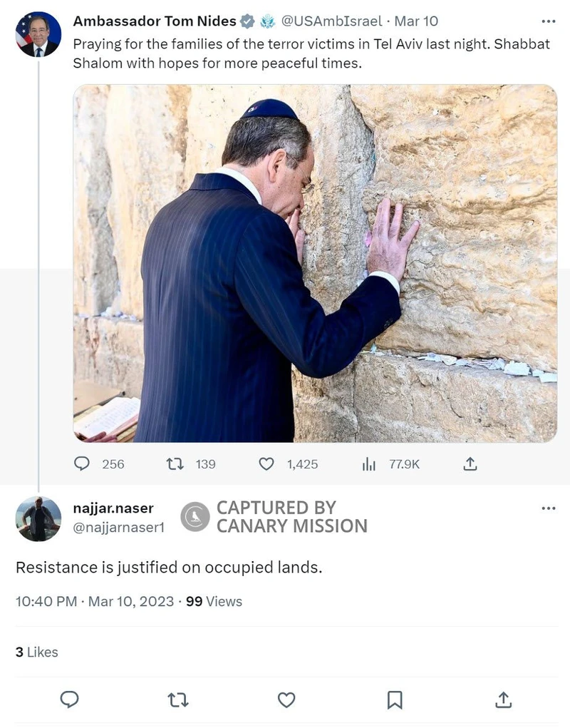Reply to najjar.naser's tweet using bottom reply icon

tap(69, 699)
